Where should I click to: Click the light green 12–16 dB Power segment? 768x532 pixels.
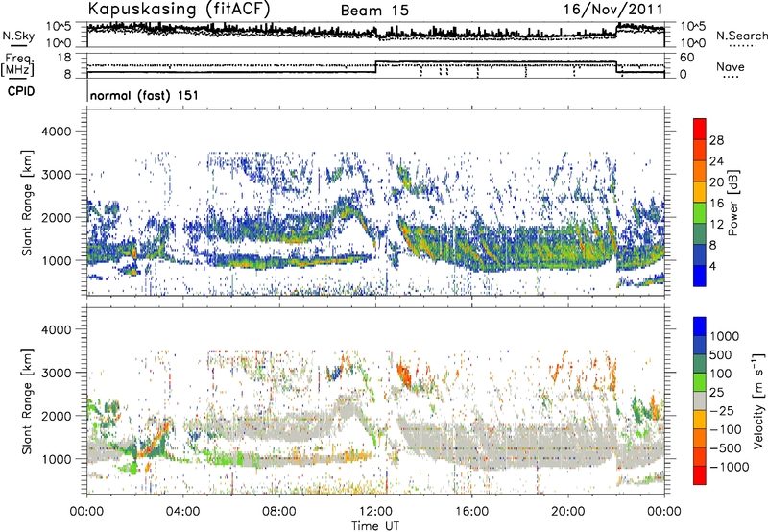(x=700, y=213)
